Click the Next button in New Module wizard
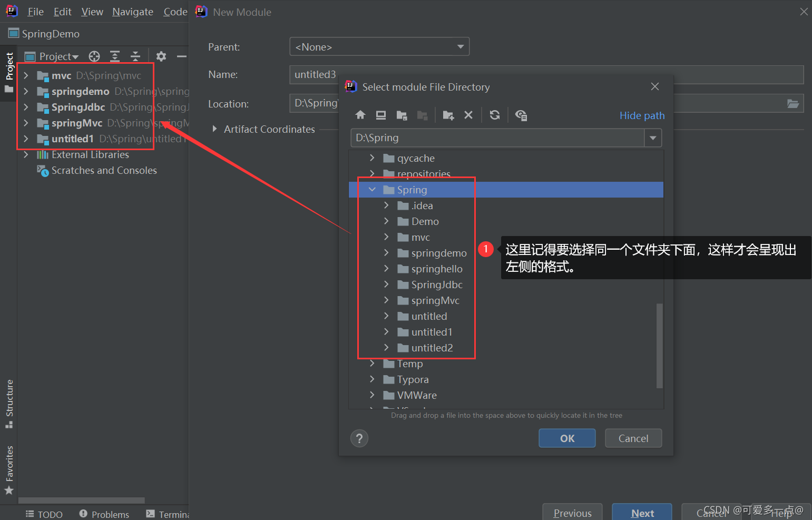The image size is (812, 520). point(642,513)
